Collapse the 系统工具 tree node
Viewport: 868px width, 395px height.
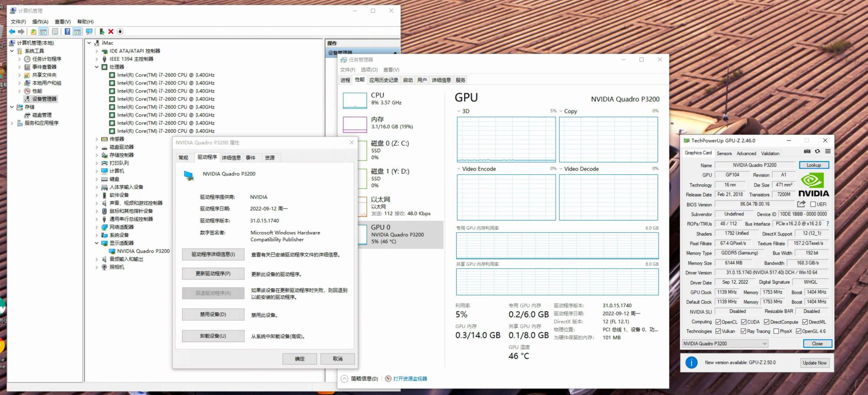pyautogui.click(x=12, y=51)
